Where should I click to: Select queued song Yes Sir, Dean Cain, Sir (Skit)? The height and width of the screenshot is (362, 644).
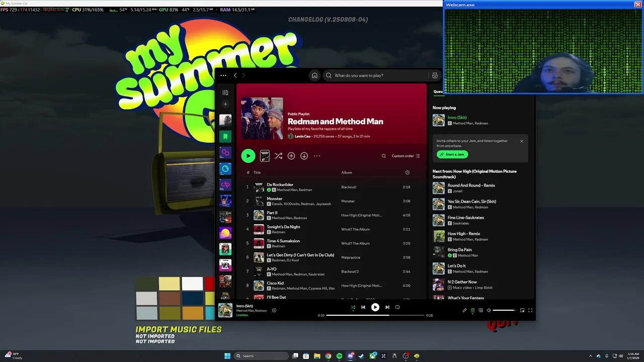tap(480, 204)
